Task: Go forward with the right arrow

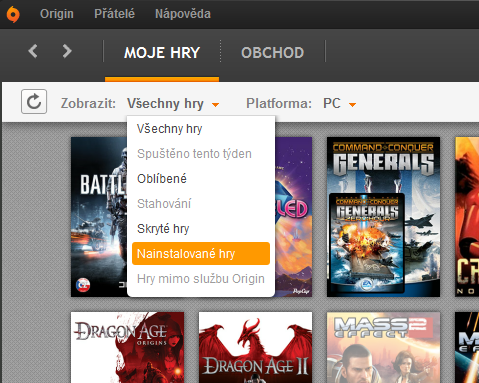Action: (67, 51)
